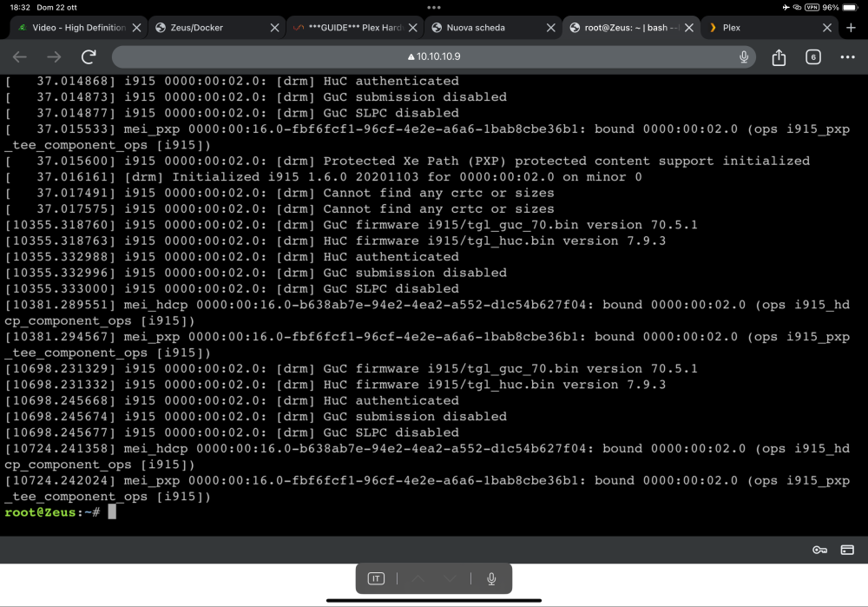Open saved passwords key icon

pyautogui.click(x=820, y=550)
